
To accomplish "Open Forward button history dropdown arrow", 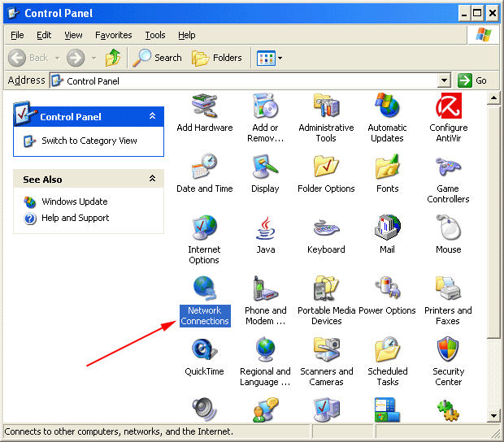I will click(93, 58).
